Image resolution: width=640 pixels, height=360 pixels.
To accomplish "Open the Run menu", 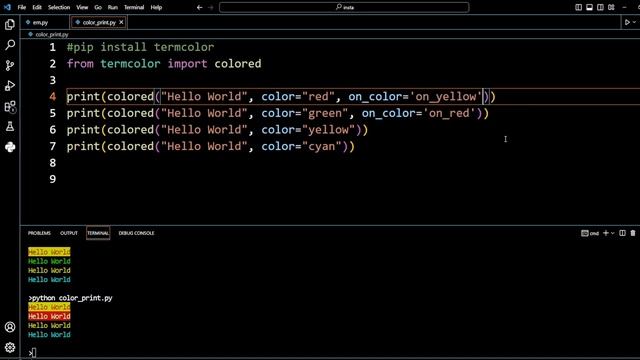I will 113,7.
